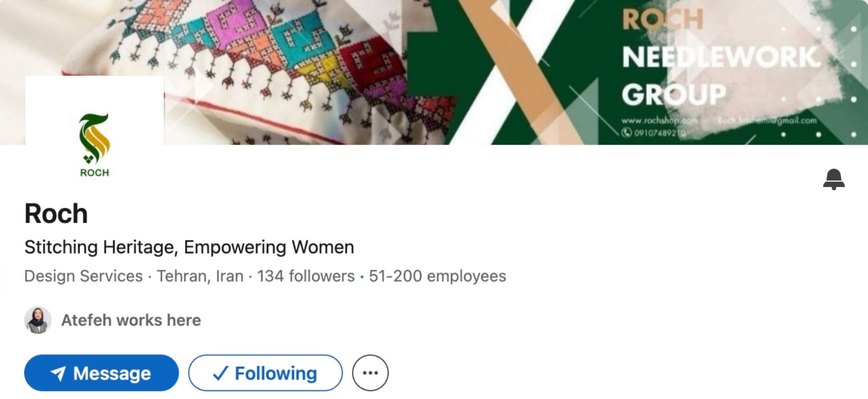Open the three-dots more options menu
The height and width of the screenshot is (399, 868).
(x=370, y=373)
